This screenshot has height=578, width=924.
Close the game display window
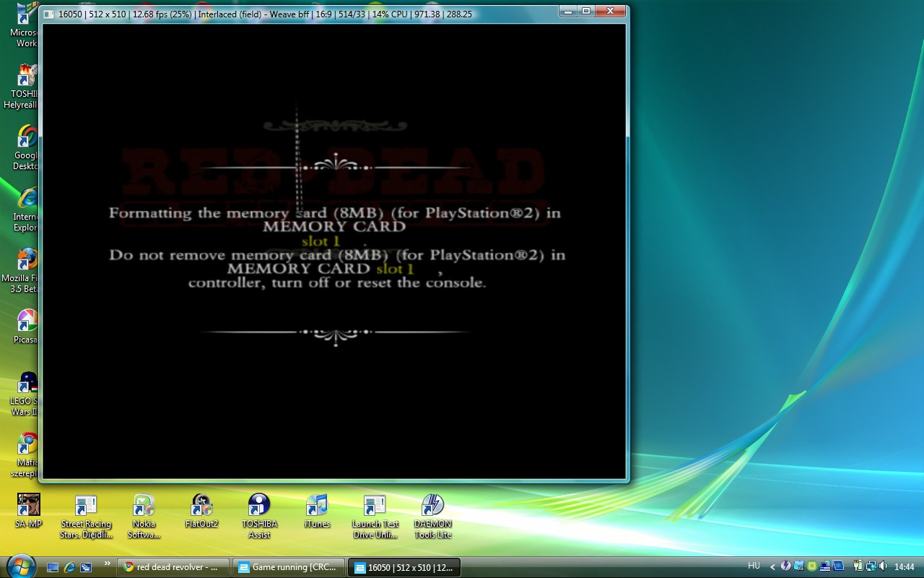click(611, 11)
